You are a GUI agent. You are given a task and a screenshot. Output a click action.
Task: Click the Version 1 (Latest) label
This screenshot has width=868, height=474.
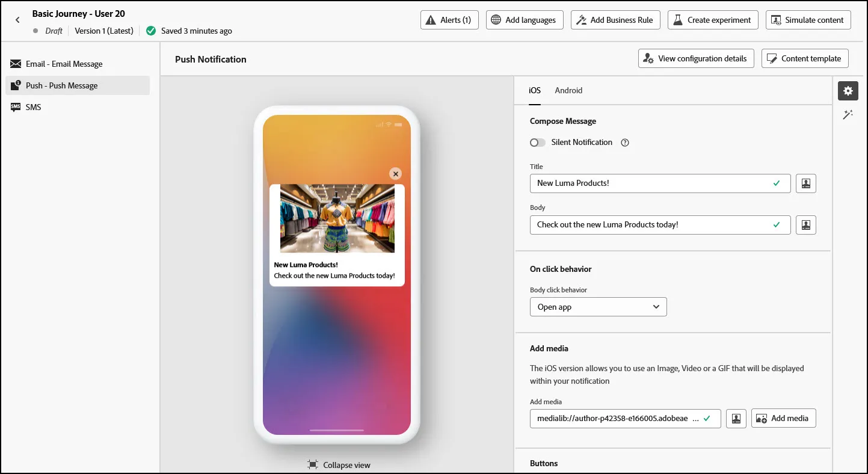click(104, 31)
